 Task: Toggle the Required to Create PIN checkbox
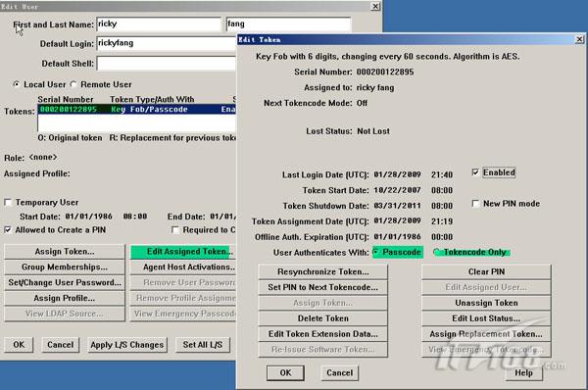point(174,230)
